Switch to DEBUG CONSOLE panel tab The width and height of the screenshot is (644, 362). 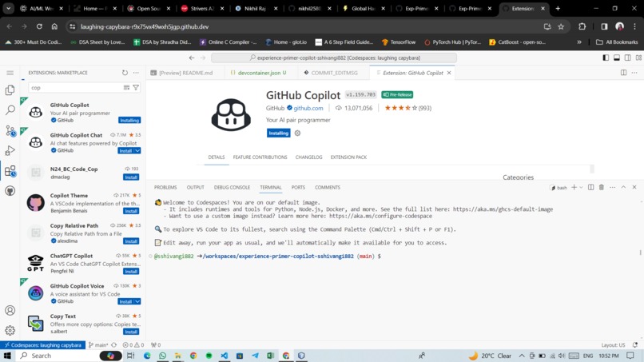pyautogui.click(x=232, y=187)
